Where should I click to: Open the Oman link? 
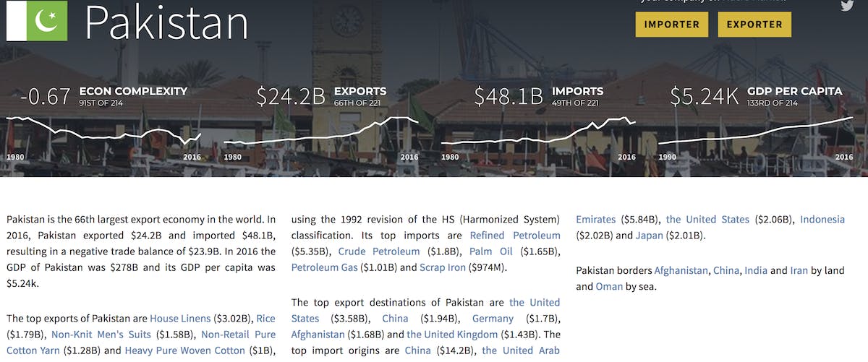609,287
